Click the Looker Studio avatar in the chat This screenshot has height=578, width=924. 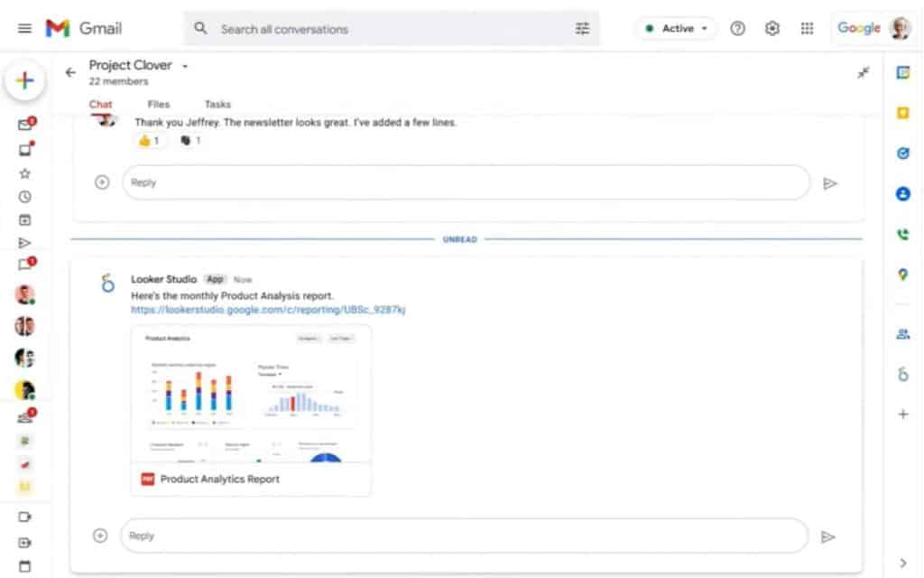tap(108, 284)
